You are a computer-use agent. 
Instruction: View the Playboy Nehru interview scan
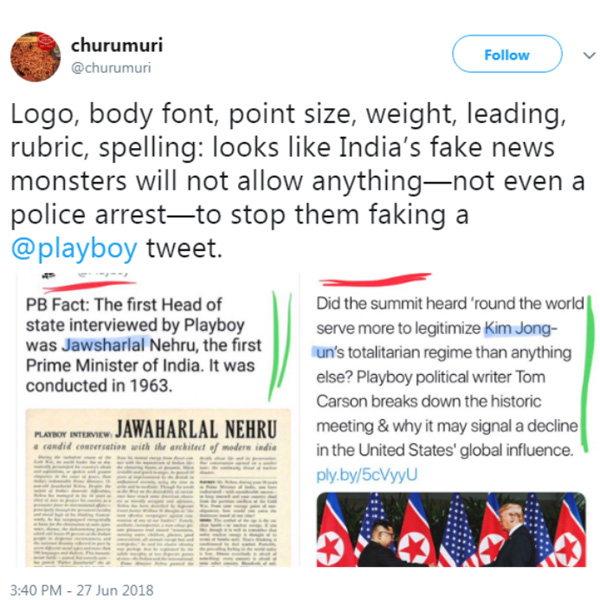[158, 488]
